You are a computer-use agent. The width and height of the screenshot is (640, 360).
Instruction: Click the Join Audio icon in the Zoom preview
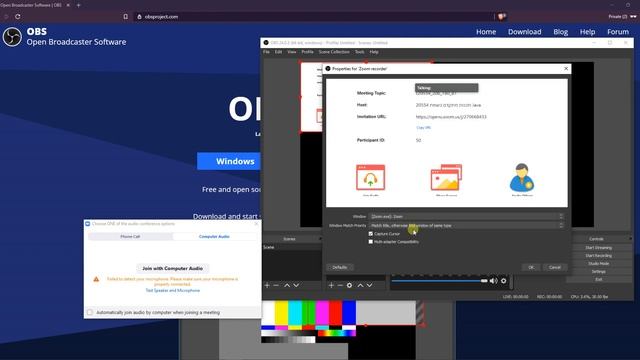pyautogui.click(x=370, y=178)
